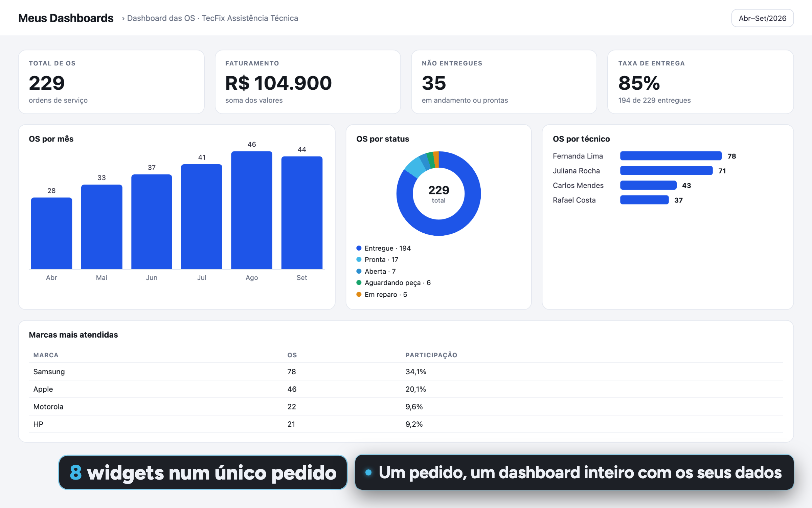Click the 'OS por técnico' chart title

pos(581,139)
